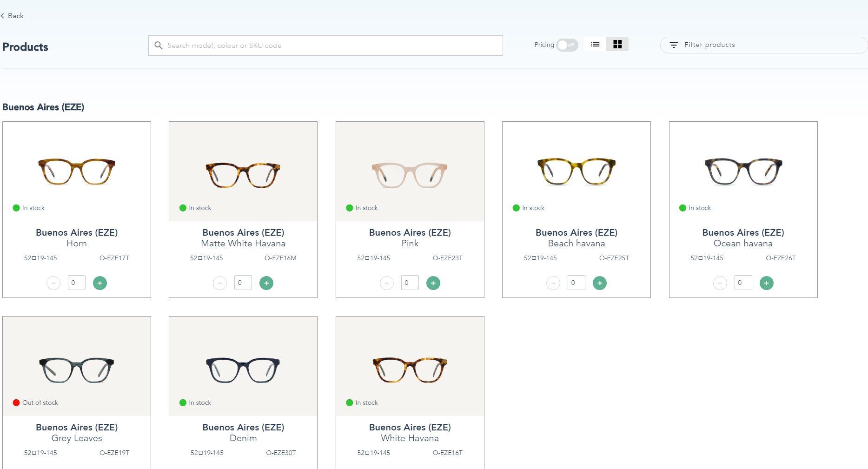This screenshot has width=868, height=469.
Task: Click SKU code O-EZE19T
Action: coord(114,453)
